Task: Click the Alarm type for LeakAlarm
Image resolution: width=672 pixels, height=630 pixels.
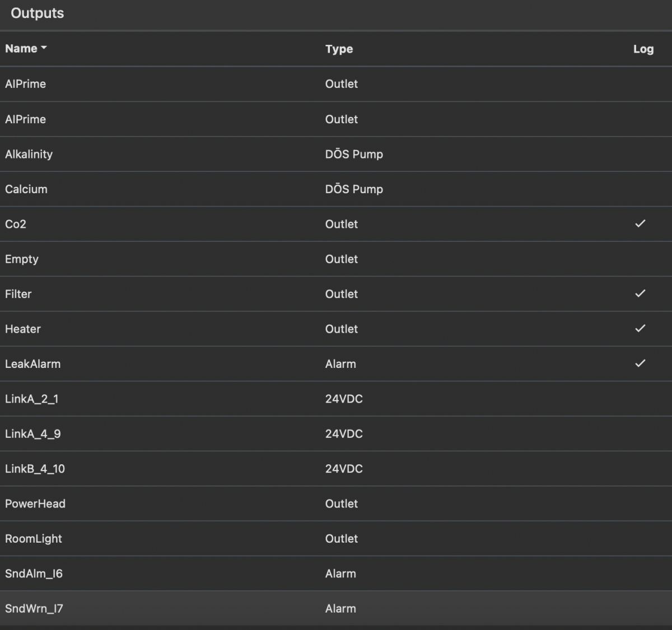Action: [340, 364]
